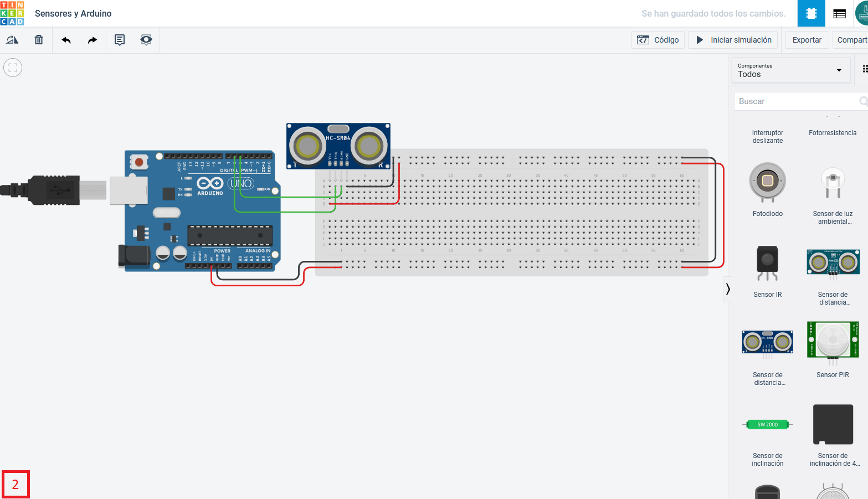
Task: Select the rotate tool
Action: coord(12,39)
